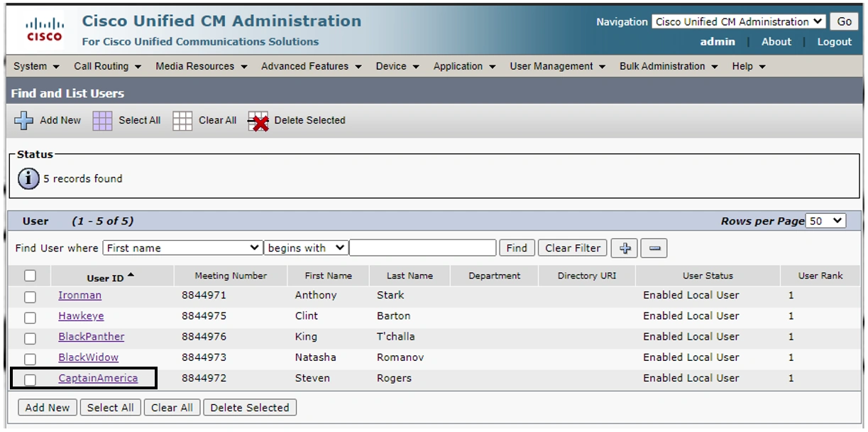This screenshot has height=432, width=868.
Task: Click last name T'challa cell
Action: (395, 336)
